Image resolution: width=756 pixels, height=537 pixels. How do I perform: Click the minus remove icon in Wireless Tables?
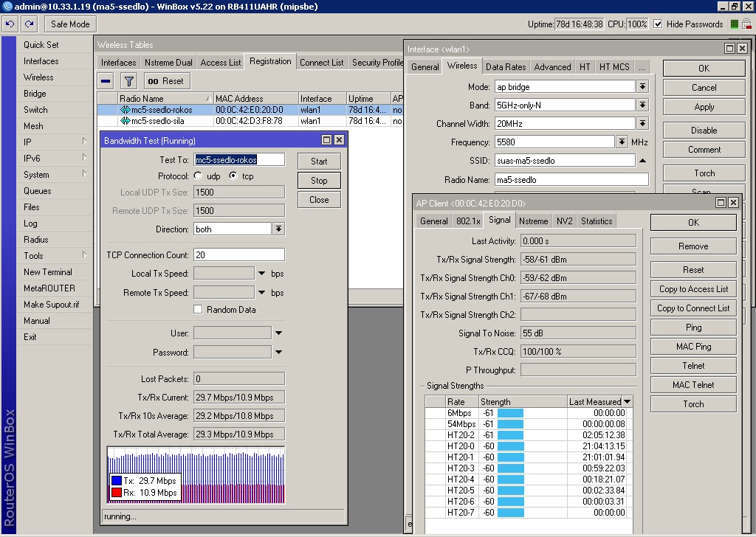(x=106, y=81)
